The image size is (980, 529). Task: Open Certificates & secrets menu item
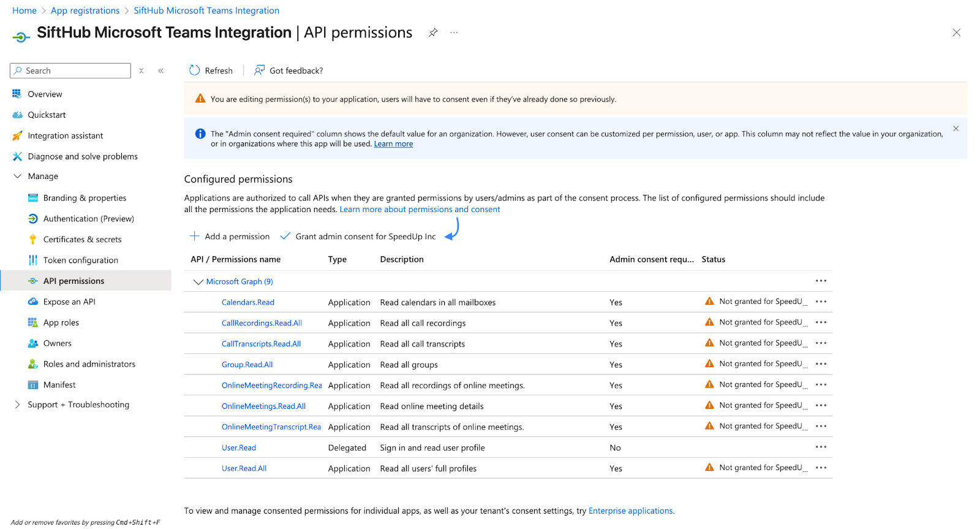click(82, 240)
